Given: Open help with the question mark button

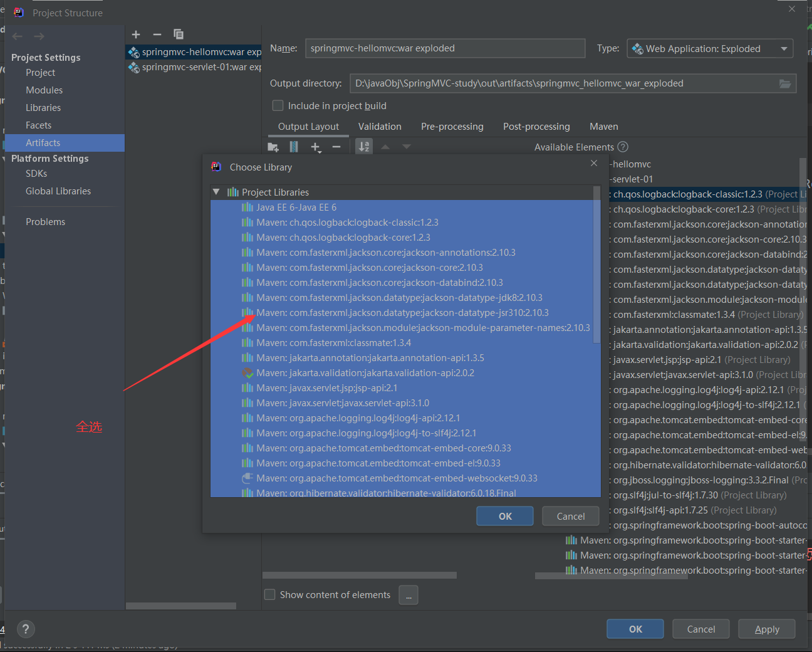Looking at the screenshot, I should coord(25,629).
